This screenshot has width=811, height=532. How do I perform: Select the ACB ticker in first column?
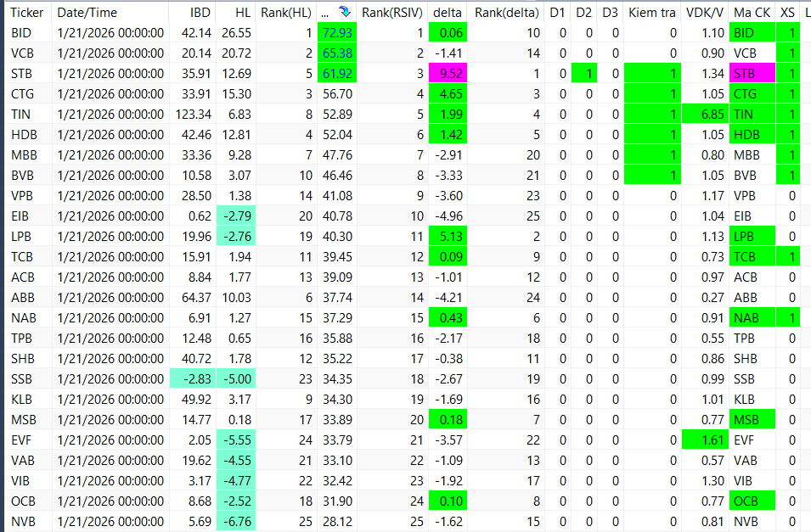pos(22,277)
